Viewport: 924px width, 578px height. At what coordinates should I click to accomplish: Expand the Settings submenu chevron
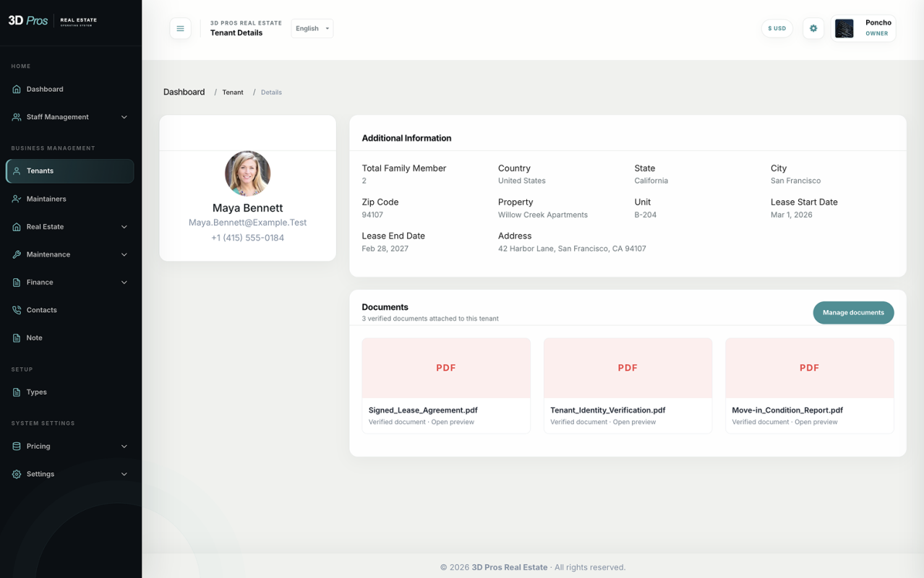124,474
